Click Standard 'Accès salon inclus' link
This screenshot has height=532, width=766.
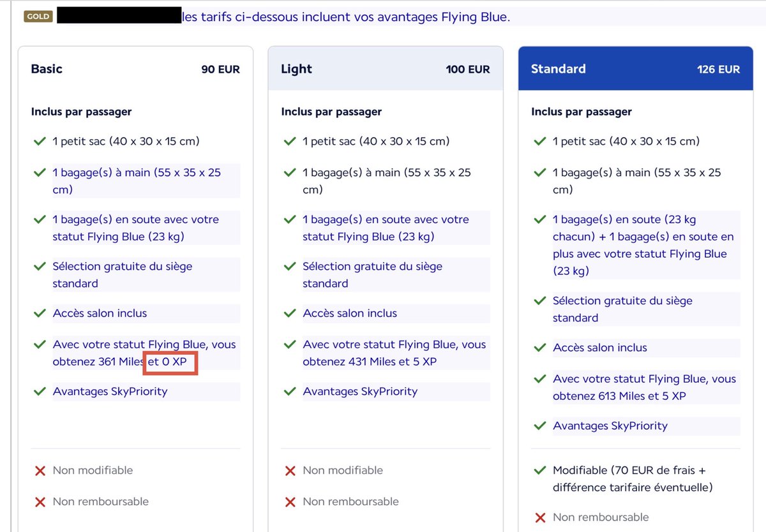(x=600, y=348)
